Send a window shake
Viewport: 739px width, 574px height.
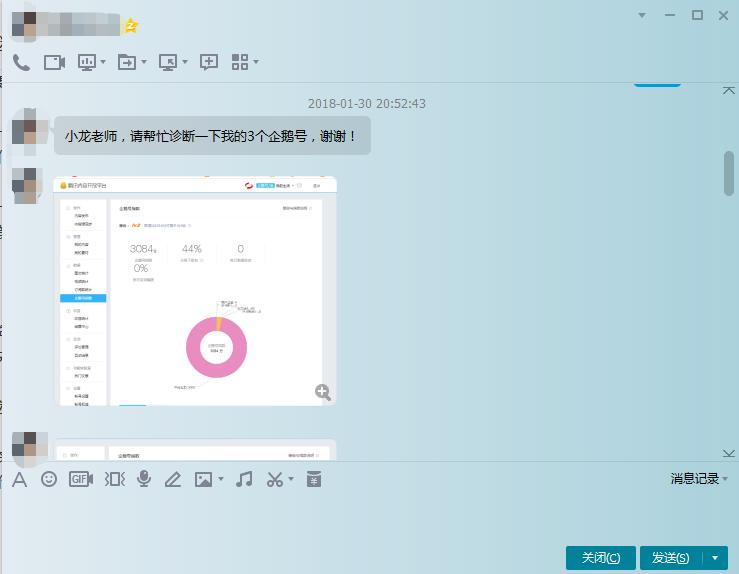(114, 479)
